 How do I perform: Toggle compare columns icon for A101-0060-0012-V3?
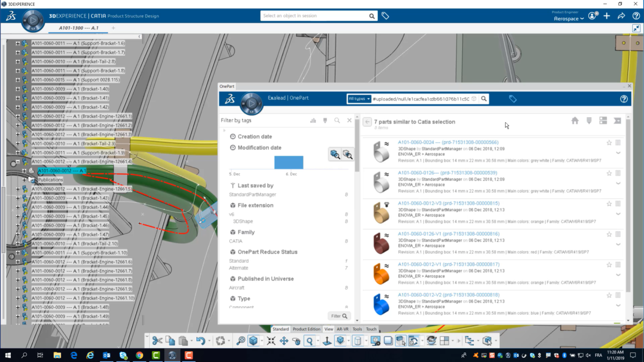tap(618, 204)
